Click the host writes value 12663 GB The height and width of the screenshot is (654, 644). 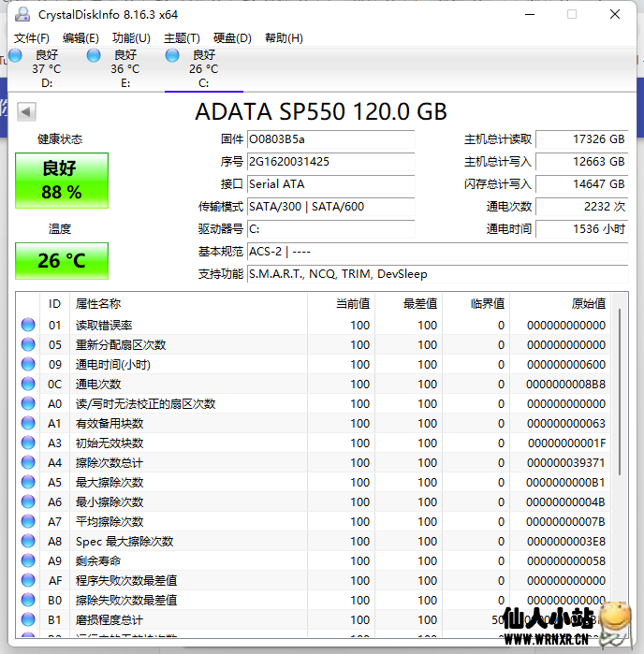(582, 162)
